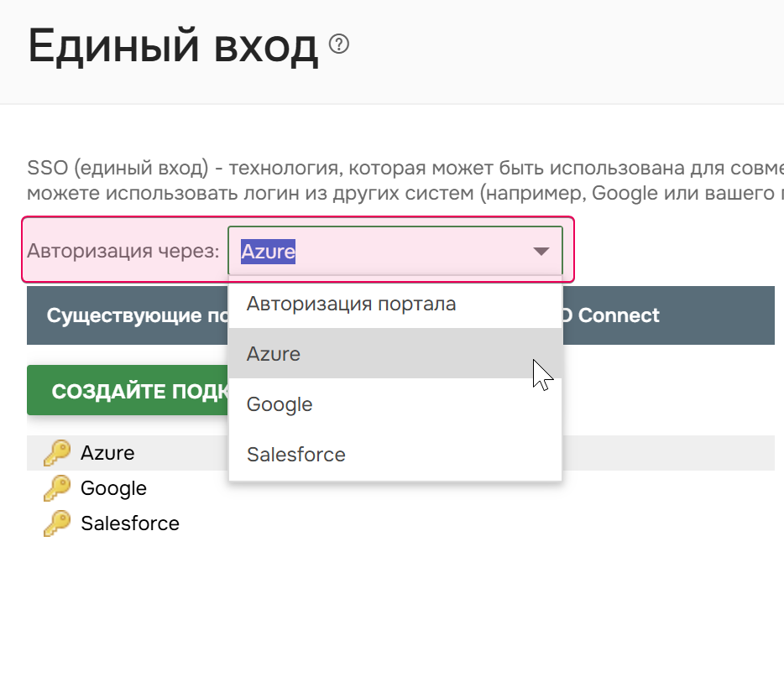Image resolution: width=784 pixels, height=682 pixels.
Task: Select the Azure row in the connections list
Action: [107, 452]
